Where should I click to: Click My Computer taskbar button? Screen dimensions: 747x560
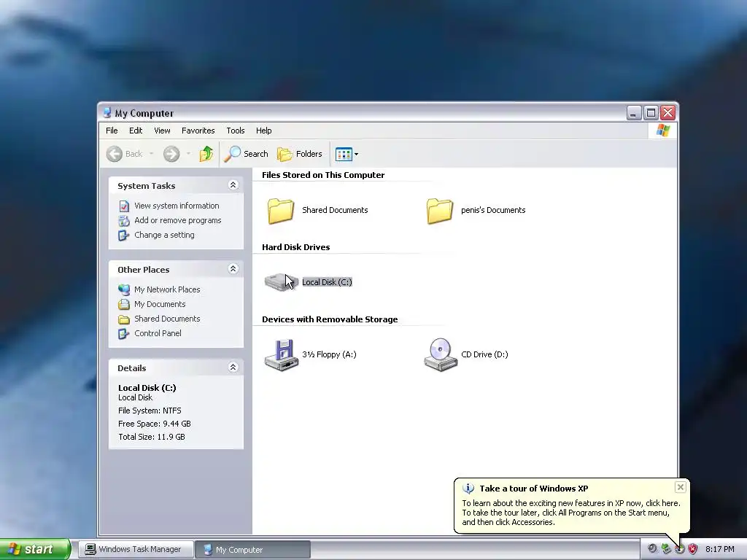253,550
